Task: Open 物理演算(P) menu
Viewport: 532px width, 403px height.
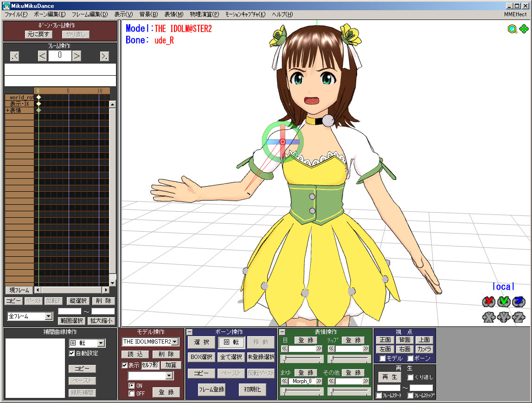Action: pyautogui.click(x=204, y=14)
